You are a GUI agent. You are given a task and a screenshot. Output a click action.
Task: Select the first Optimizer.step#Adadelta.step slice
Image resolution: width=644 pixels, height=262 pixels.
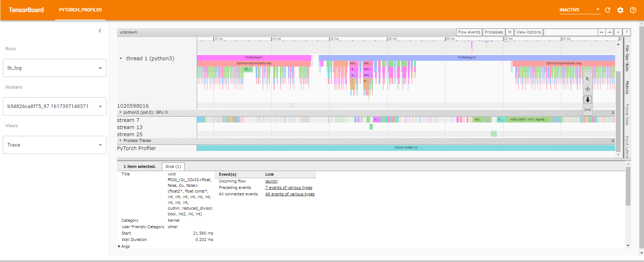click(254, 63)
